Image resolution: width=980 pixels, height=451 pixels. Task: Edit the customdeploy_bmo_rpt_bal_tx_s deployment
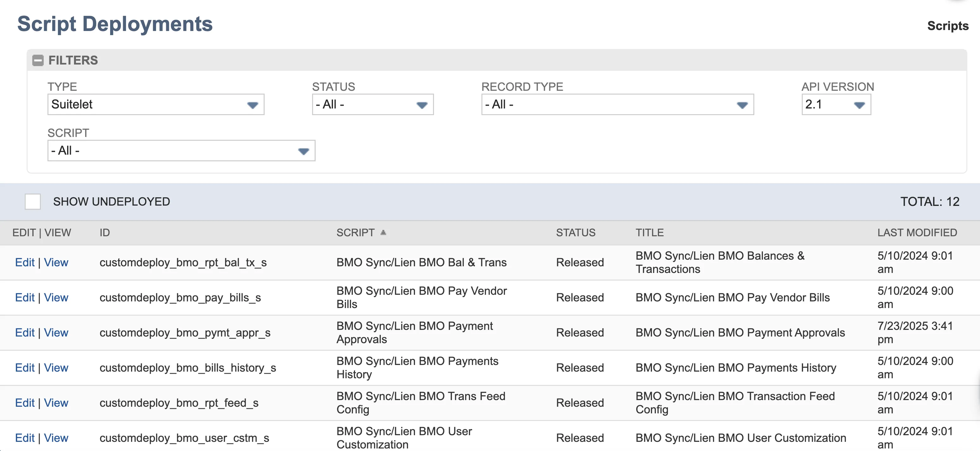tap(25, 263)
